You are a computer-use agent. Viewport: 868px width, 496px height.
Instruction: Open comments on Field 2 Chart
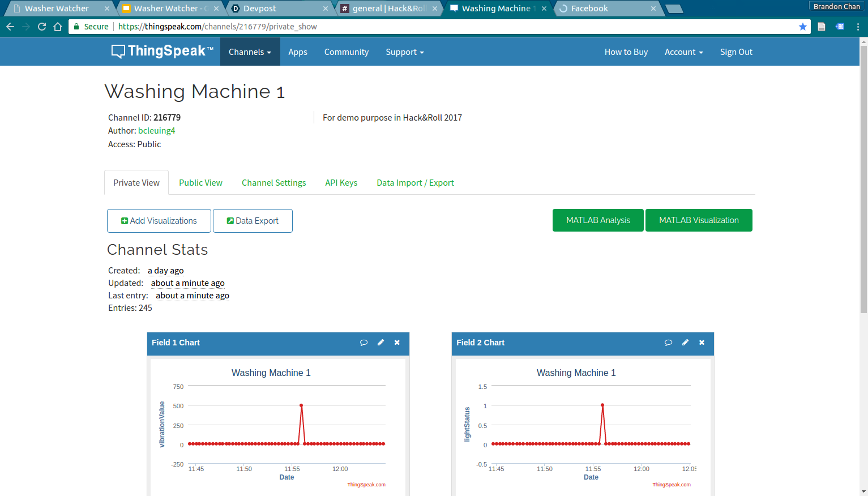(668, 343)
